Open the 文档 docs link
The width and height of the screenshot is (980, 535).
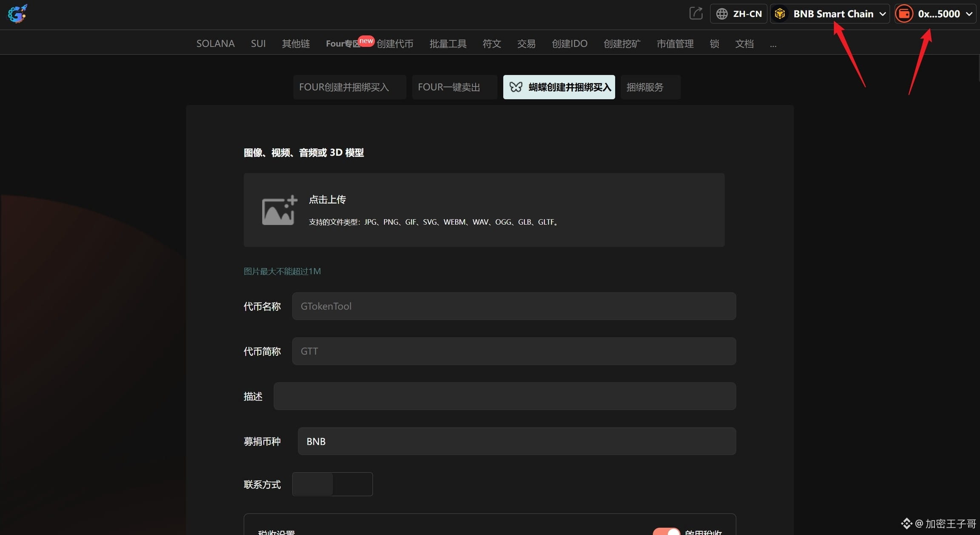(x=744, y=43)
